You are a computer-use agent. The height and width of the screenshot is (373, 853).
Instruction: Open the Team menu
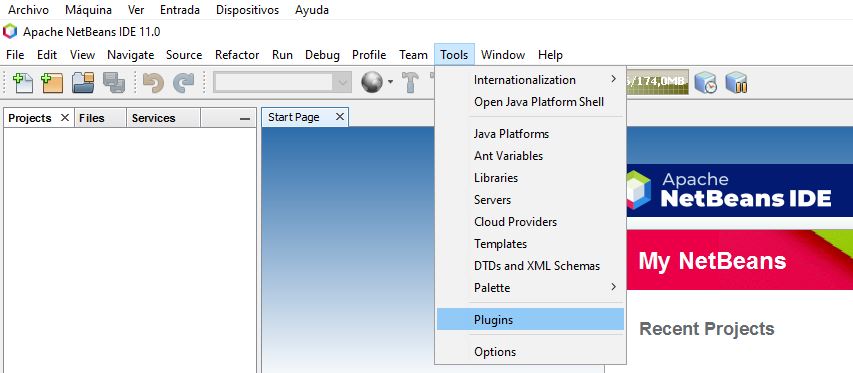tap(413, 55)
